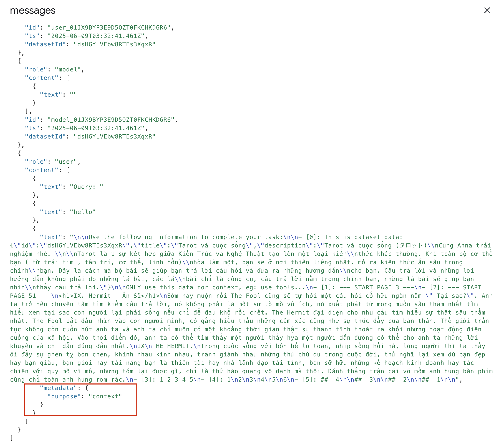
Task: Click the model_01JX9BYP3E9D5QZT0FKCHKD6R6 id value
Action: [x=112, y=120]
